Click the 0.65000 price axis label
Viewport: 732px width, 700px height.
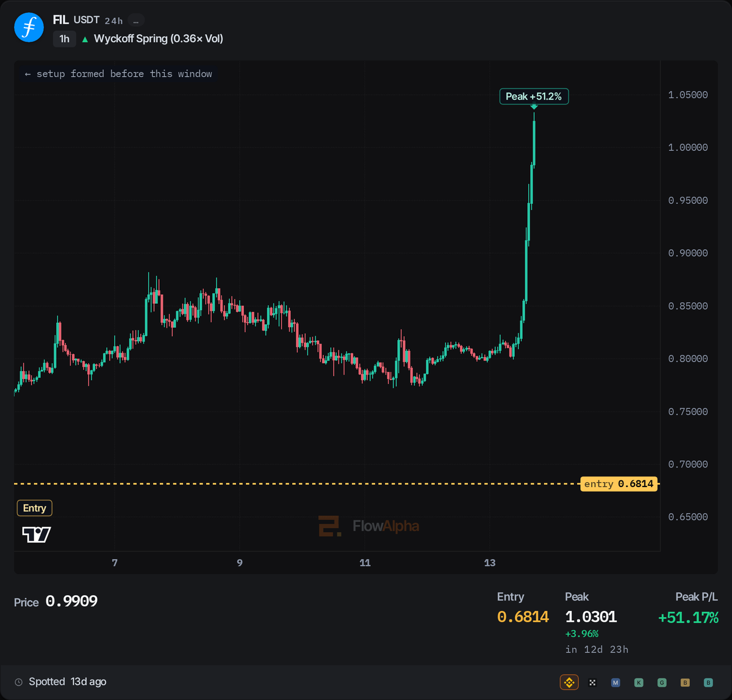688,517
